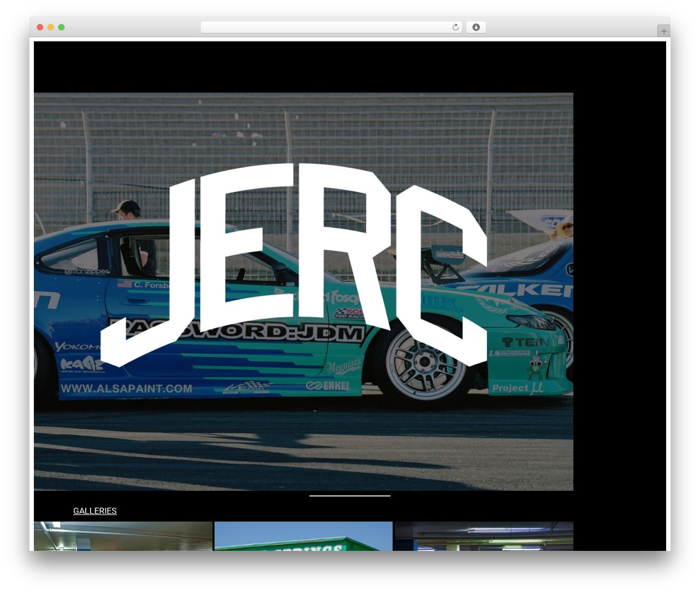Click the drift car hero image

coord(304,292)
